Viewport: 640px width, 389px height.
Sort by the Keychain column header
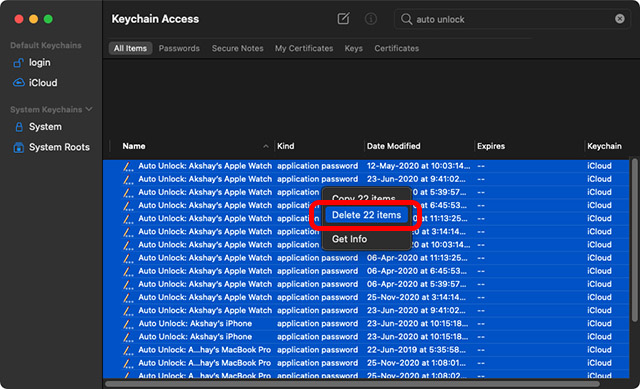pos(604,146)
